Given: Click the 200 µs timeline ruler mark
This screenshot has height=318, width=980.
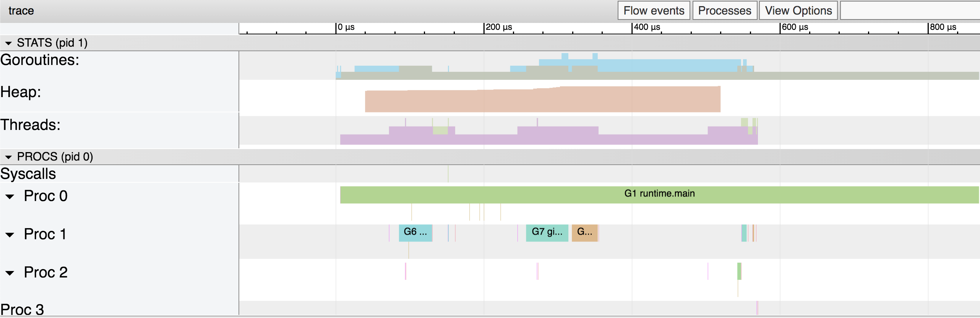Looking at the screenshot, I should point(498,28).
